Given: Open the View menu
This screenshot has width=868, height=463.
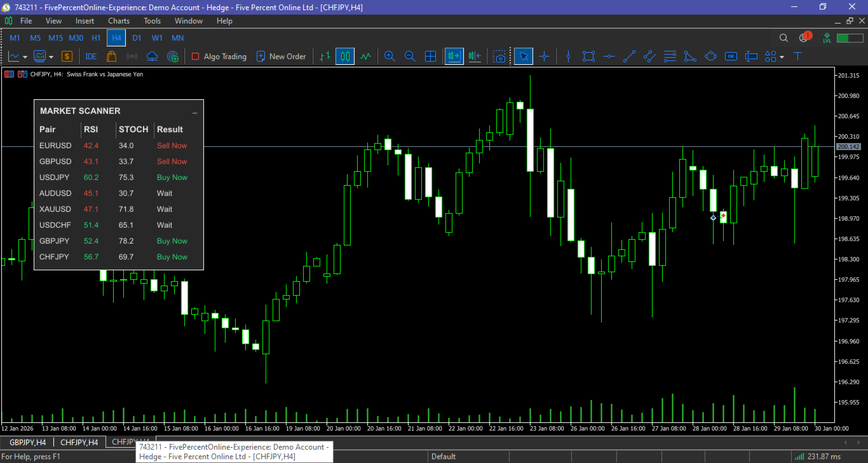Looking at the screenshot, I should (x=53, y=21).
